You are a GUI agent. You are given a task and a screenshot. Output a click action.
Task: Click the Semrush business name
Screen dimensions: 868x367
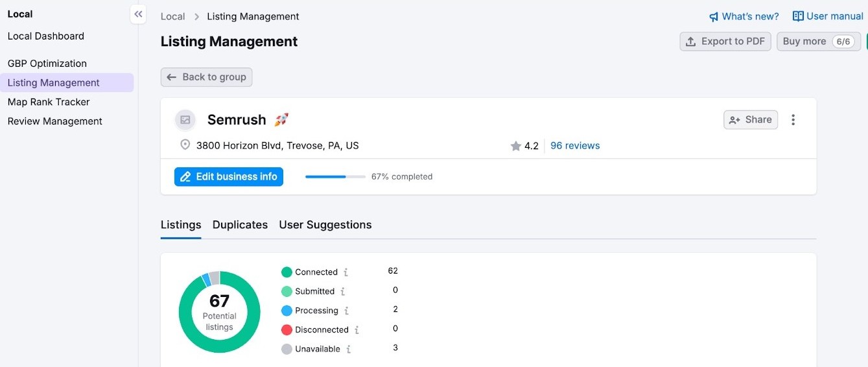point(237,120)
